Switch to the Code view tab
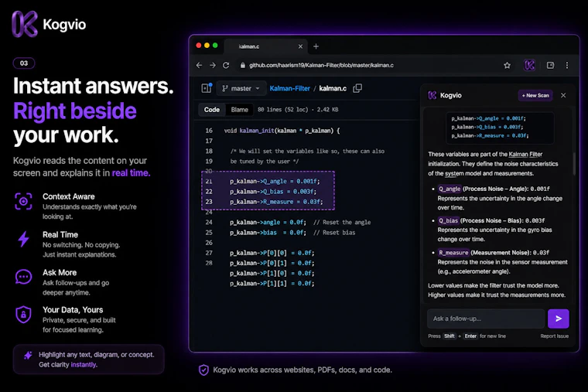The image size is (588, 392). 211,110
